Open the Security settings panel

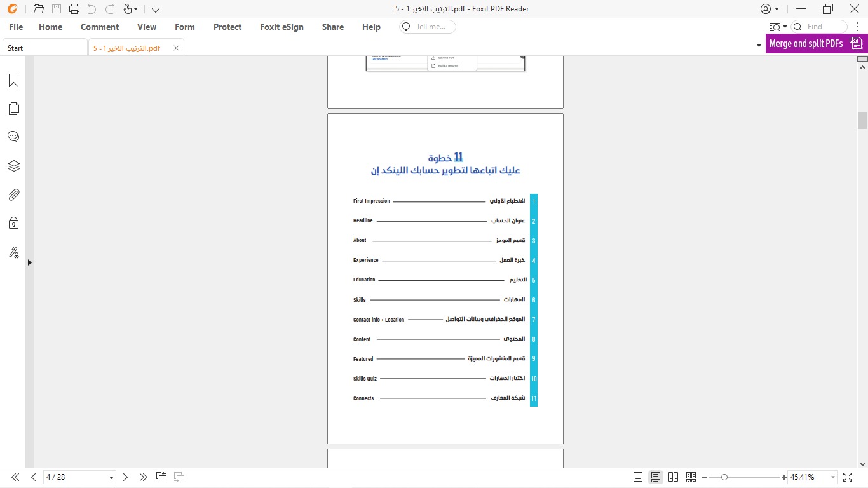(13, 223)
